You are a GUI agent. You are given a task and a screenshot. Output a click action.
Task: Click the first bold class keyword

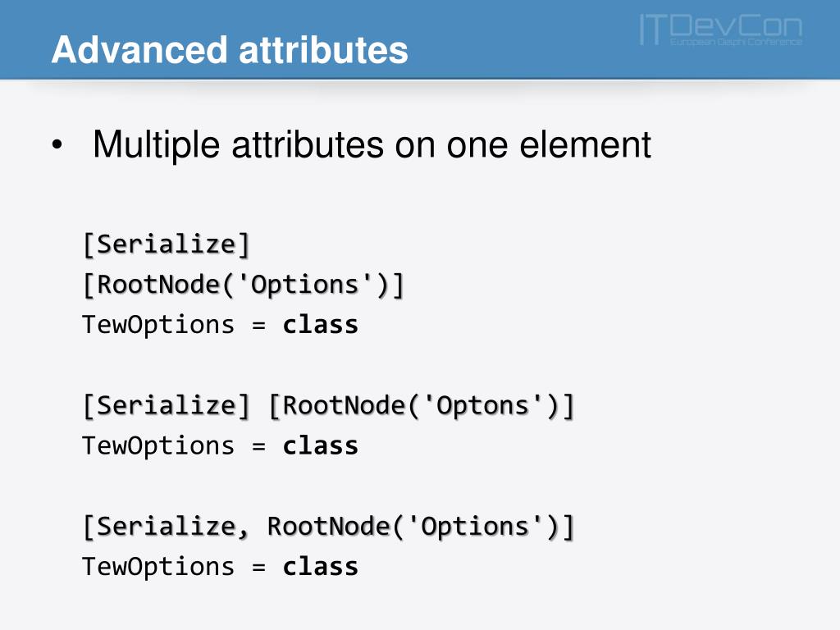tap(321, 325)
